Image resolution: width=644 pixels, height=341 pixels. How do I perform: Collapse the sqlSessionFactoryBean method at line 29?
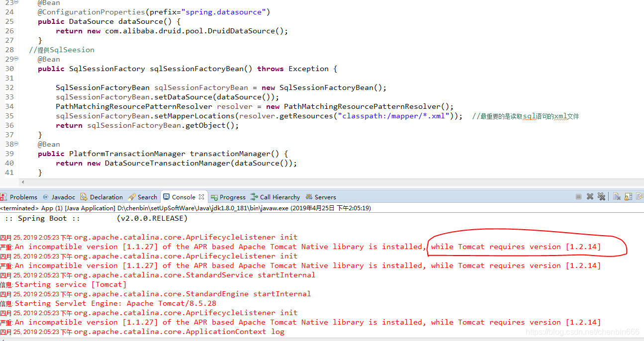16,59
